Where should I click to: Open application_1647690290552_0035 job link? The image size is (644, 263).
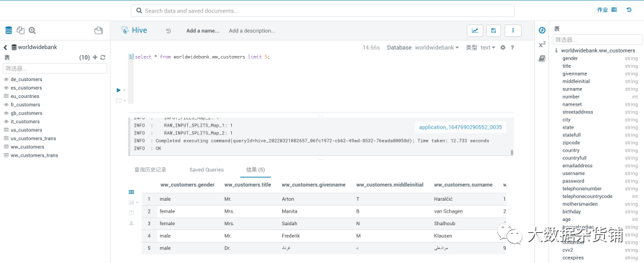[x=460, y=127]
